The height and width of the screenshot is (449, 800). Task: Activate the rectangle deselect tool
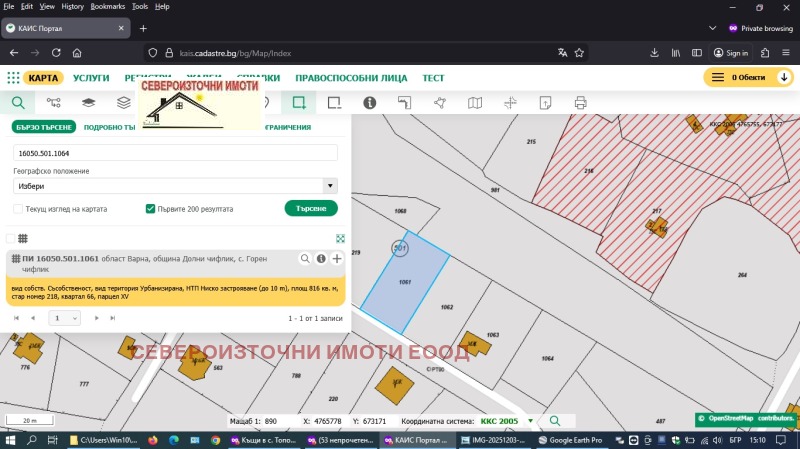tap(334, 103)
